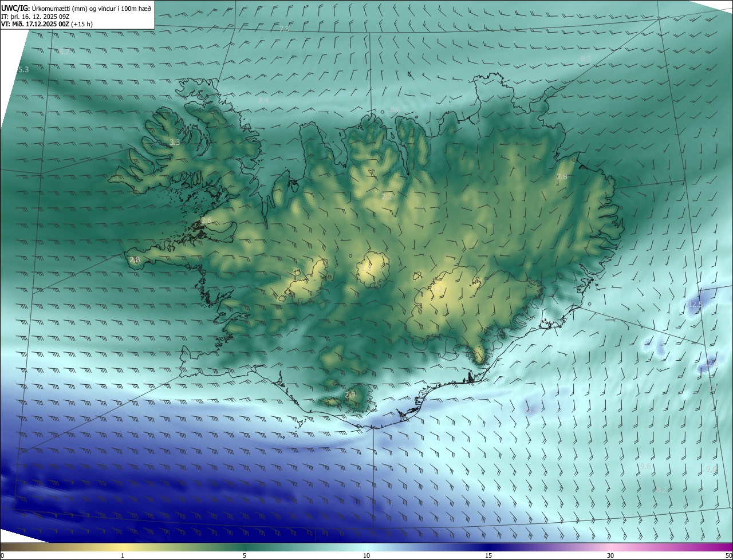Viewport: 733px width, 560px height.
Task: Click the 8.3 value label on the map
Action: tap(586, 58)
